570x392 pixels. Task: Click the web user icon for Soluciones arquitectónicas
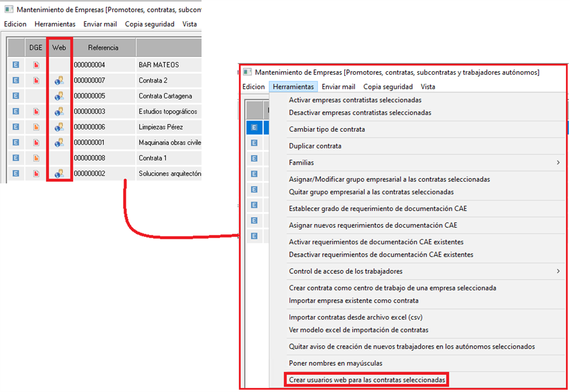click(x=59, y=173)
